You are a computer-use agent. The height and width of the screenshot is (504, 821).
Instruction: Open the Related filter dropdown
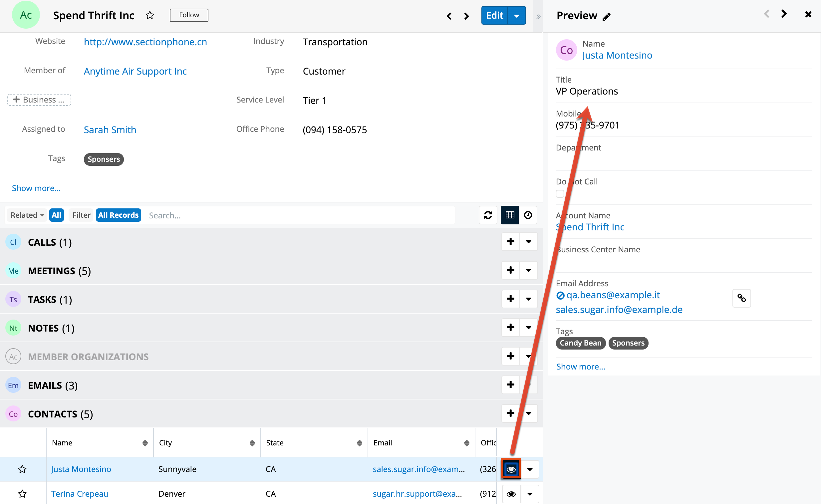click(26, 215)
